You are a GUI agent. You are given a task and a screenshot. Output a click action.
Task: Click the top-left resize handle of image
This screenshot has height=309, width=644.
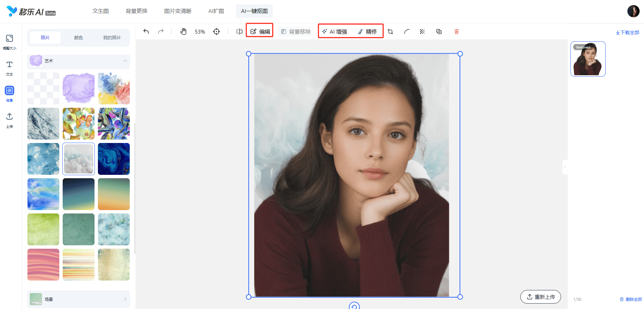(249, 54)
